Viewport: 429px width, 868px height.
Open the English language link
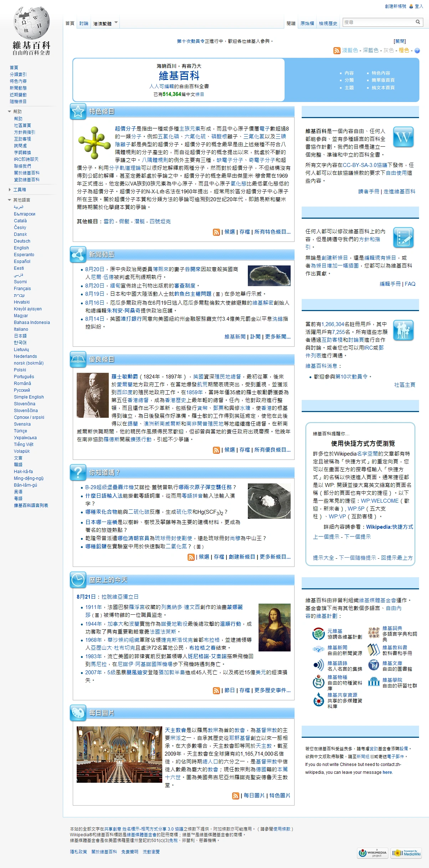click(x=21, y=248)
